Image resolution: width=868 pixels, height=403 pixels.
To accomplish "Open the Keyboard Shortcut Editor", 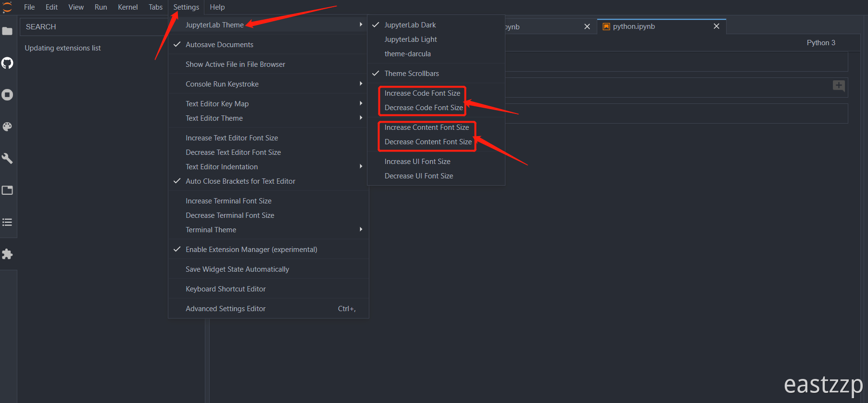I will coord(268,289).
